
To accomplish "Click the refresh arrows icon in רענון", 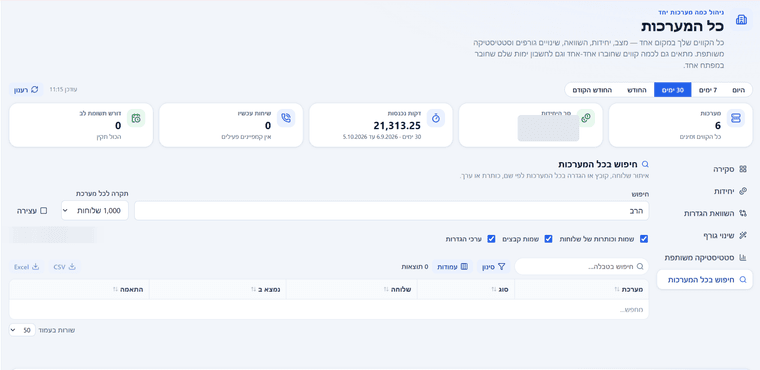I will click(34, 90).
